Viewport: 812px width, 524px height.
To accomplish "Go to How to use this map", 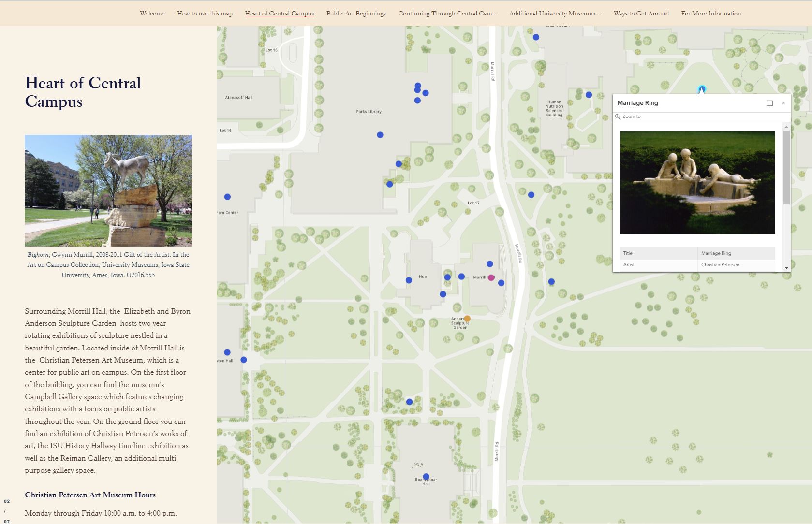I will pos(205,14).
